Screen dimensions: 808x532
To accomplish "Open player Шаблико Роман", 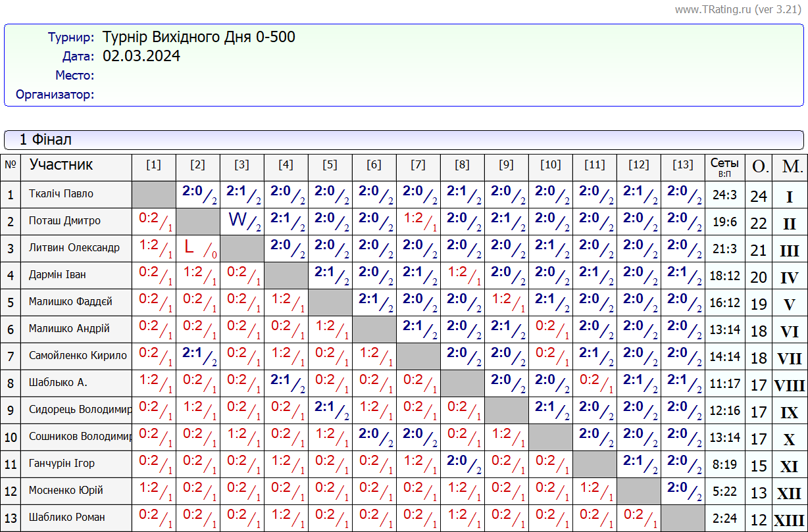I will point(66,517).
